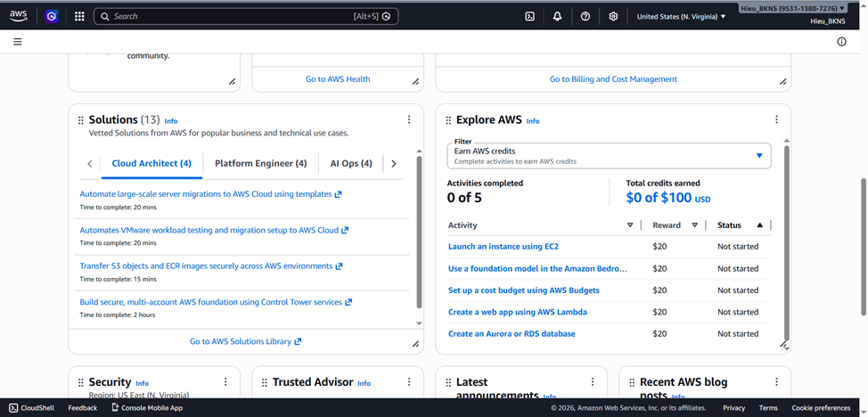
Task: Open Transfer S3 objects and ECR images solution
Action: point(211,266)
